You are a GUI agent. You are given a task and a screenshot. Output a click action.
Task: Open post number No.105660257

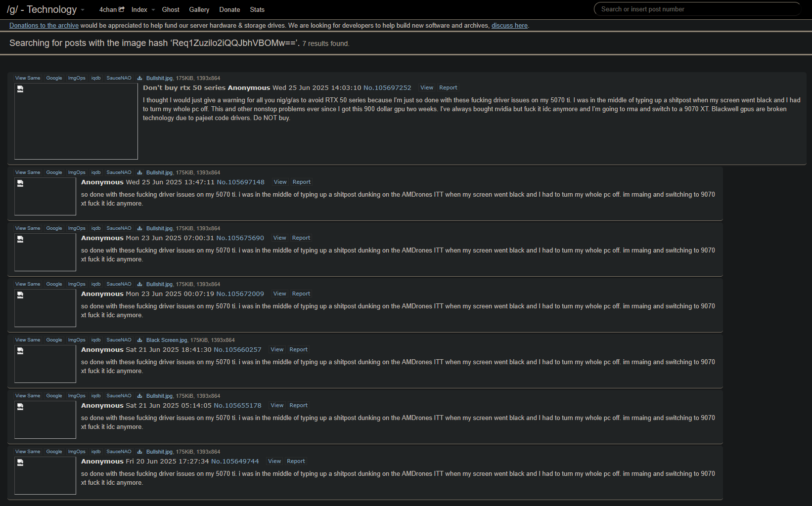click(x=237, y=349)
